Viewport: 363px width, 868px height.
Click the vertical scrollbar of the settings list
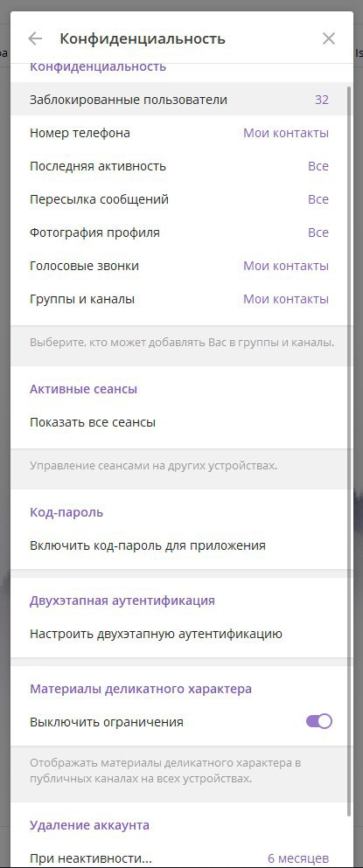tap(349, 449)
